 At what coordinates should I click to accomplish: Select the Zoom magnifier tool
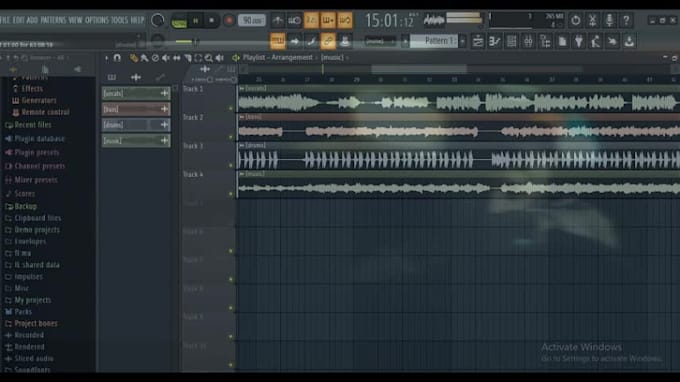pyautogui.click(x=209, y=58)
